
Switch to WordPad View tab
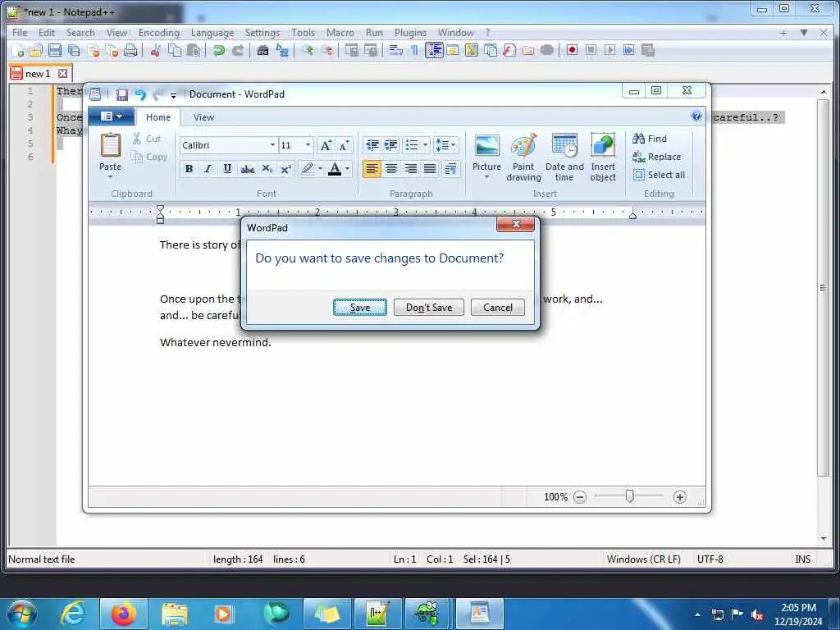(203, 117)
